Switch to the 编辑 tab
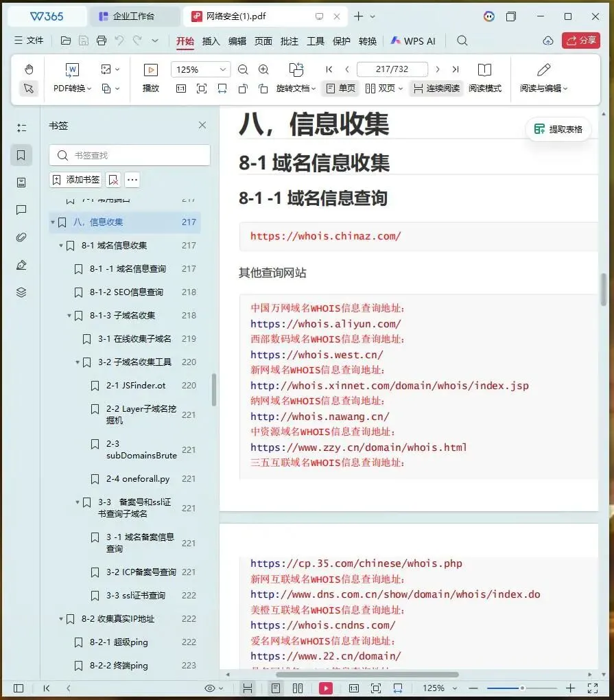This screenshot has height=700, width=614. (237, 41)
